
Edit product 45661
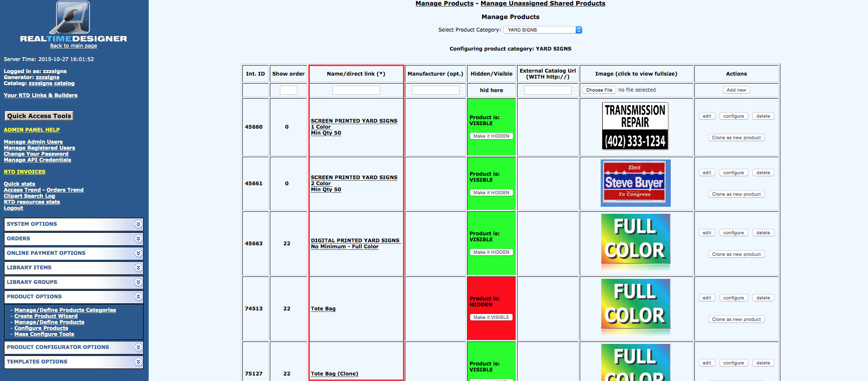(707, 173)
